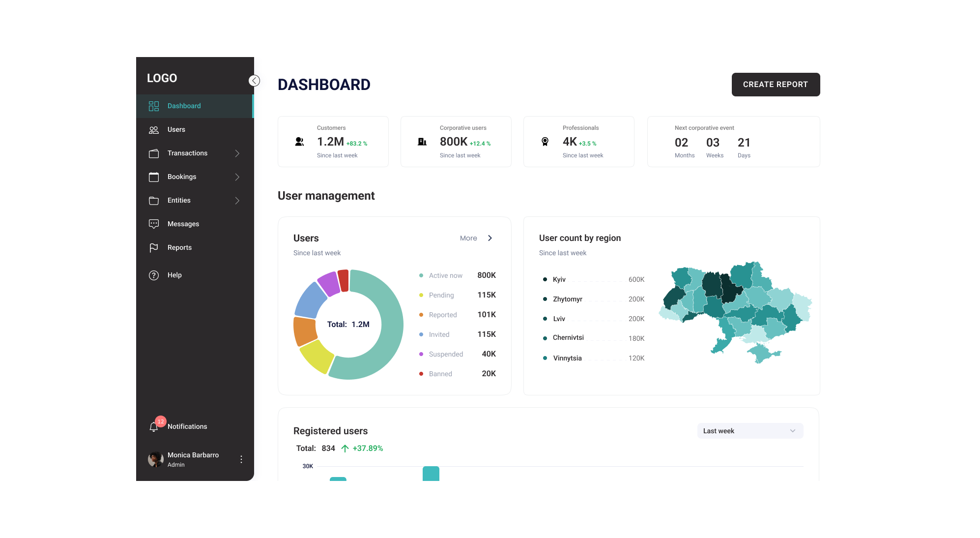The height and width of the screenshot is (538, 980).
Task: Select the Dashboard icon in the sidebar
Action: coord(154,106)
